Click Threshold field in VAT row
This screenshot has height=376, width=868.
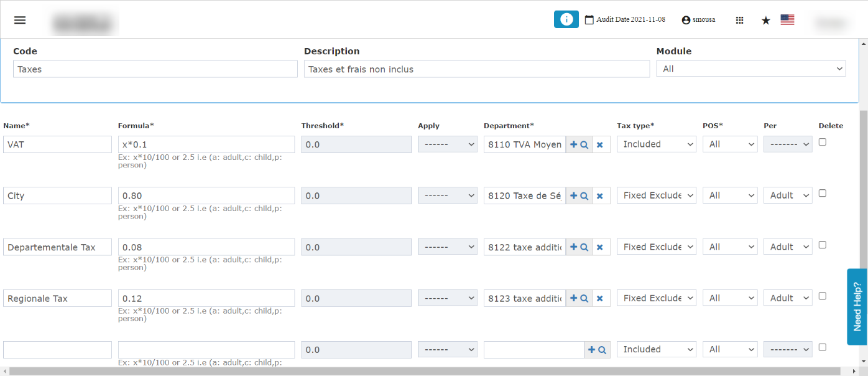click(356, 144)
